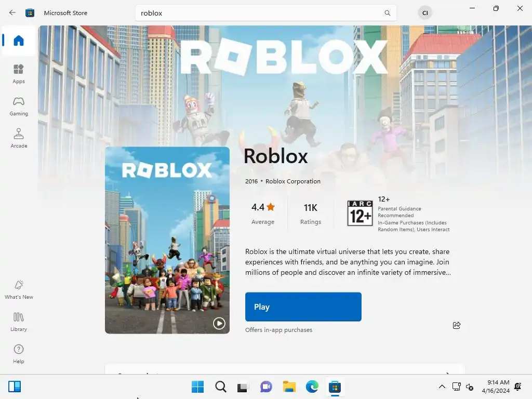Click the IARC 12+ rating badge
This screenshot has height=399, width=532.
point(360,213)
